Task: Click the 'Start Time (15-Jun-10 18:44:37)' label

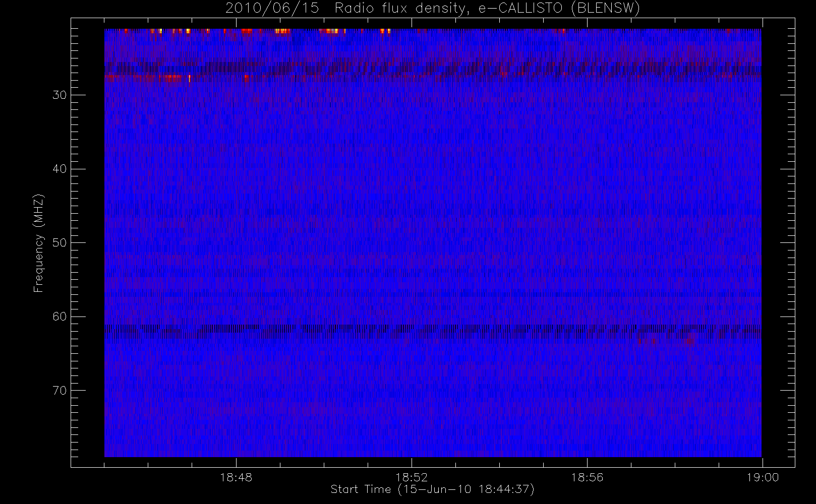Action: tap(433, 489)
